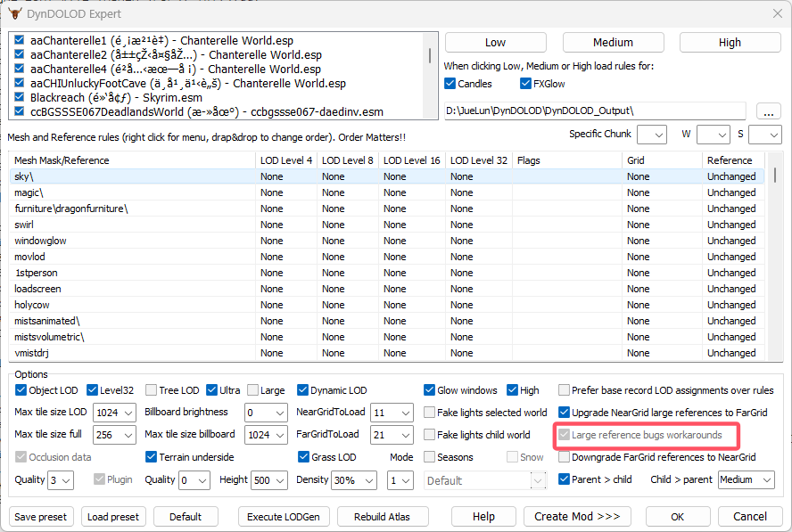This screenshot has width=792, height=532.
Task: Open the NearGridToLoad dropdown
Action: pos(392,413)
